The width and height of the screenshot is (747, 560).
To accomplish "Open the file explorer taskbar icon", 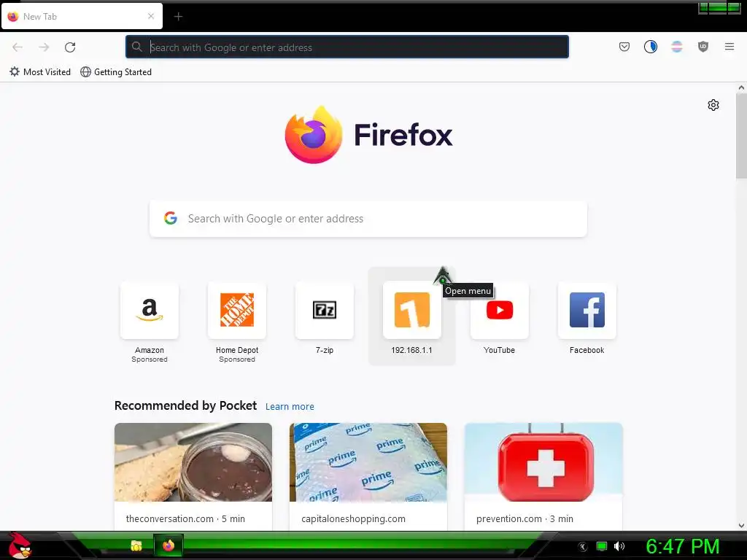I will 136,545.
